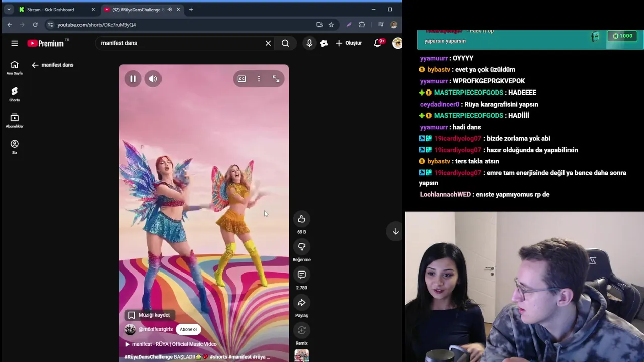The height and width of the screenshot is (362, 644).
Task: Mute tab audio via tab speaker icon
Action: coord(169,10)
